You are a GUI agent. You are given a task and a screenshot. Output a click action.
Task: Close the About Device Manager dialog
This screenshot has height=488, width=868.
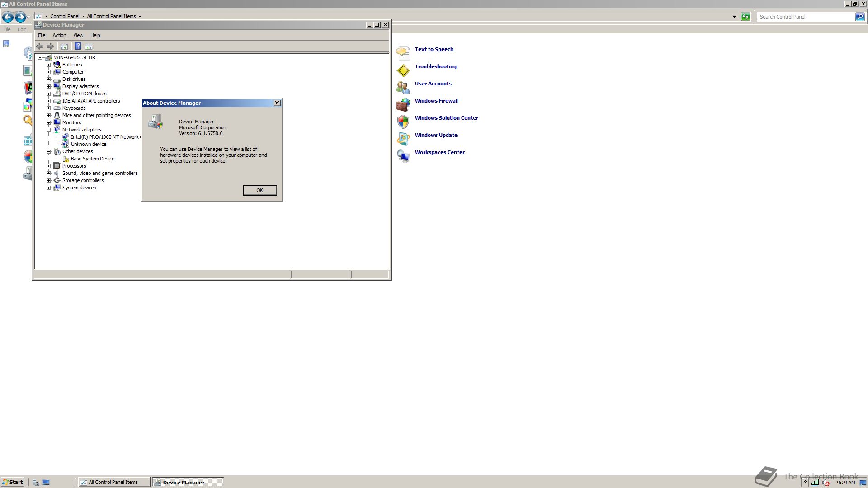tap(277, 103)
